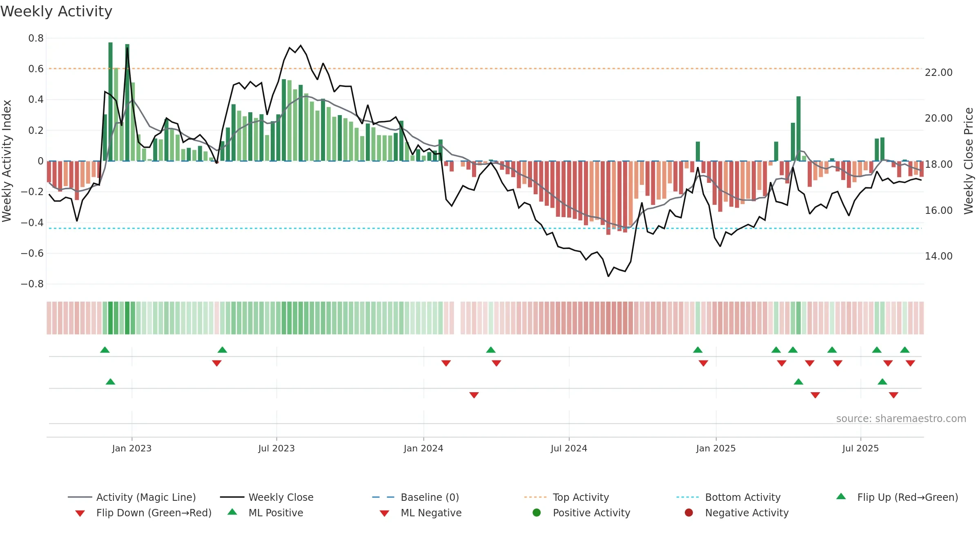The height and width of the screenshot is (551, 980).
Task: Click the 22.00 price tick label
Action: tap(939, 73)
